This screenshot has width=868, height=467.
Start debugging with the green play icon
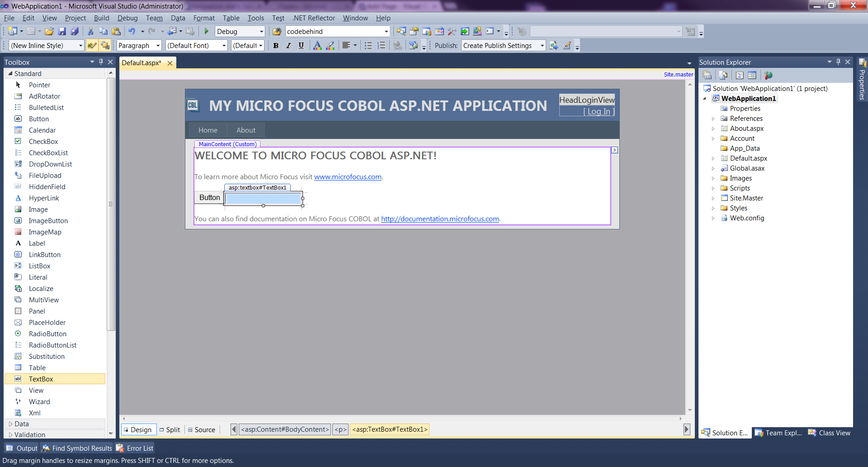pyautogui.click(x=206, y=31)
